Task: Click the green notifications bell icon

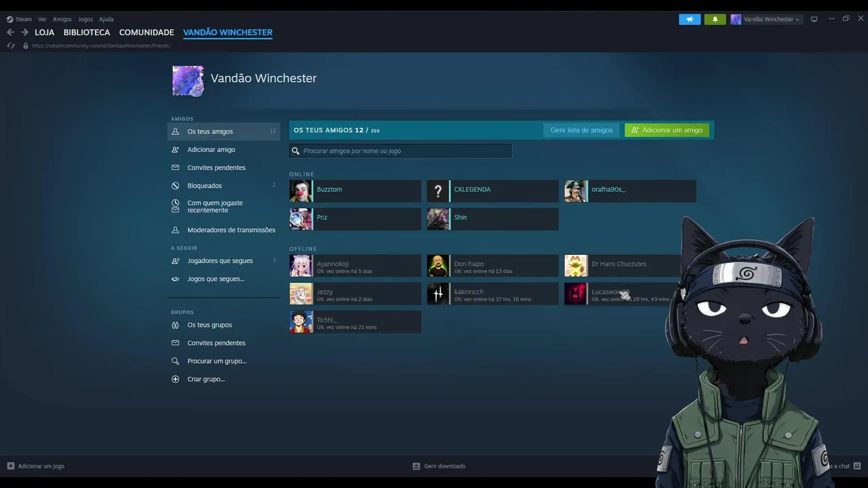Action: click(715, 19)
